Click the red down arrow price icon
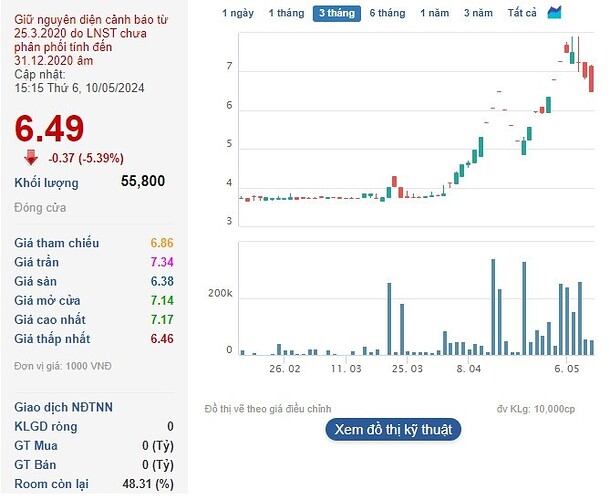The height and width of the screenshot is (500, 610). 31,157
